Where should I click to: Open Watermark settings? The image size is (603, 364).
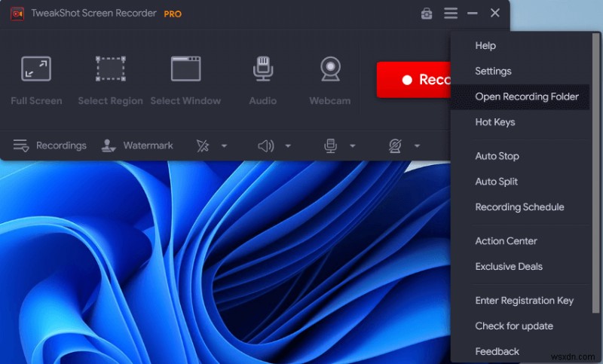[x=137, y=145]
